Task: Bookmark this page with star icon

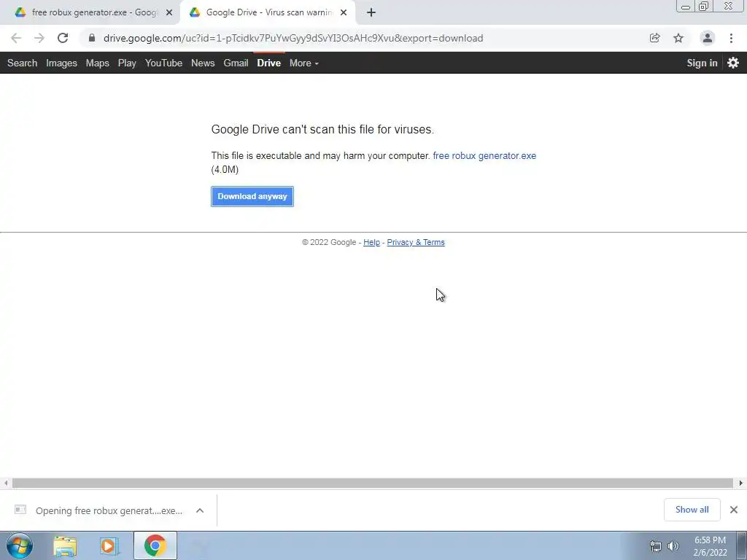Action: point(678,38)
